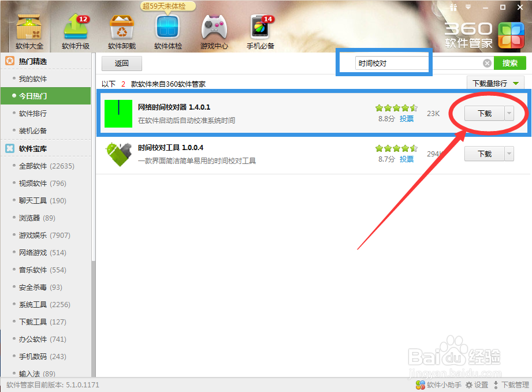Screen dimensions: 532x392
Task: Click the 热门精选 star icon header
Action: click(x=10, y=61)
